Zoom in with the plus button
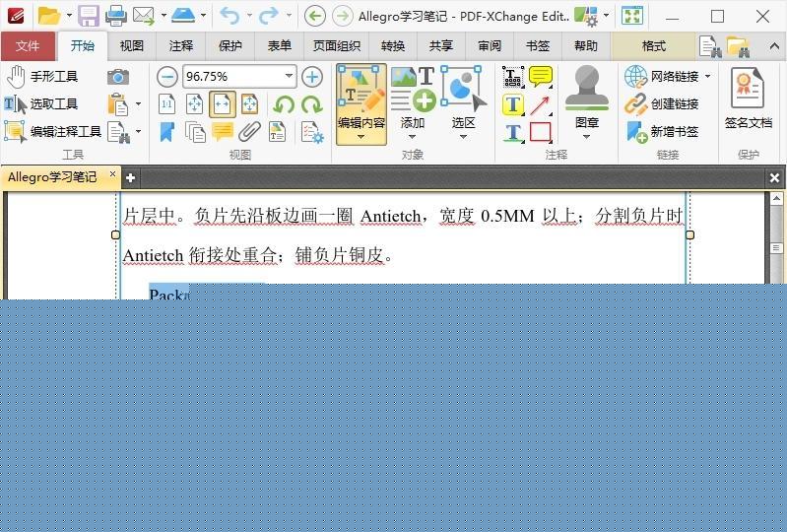787x532 pixels. pyautogui.click(x=312, y=77)
